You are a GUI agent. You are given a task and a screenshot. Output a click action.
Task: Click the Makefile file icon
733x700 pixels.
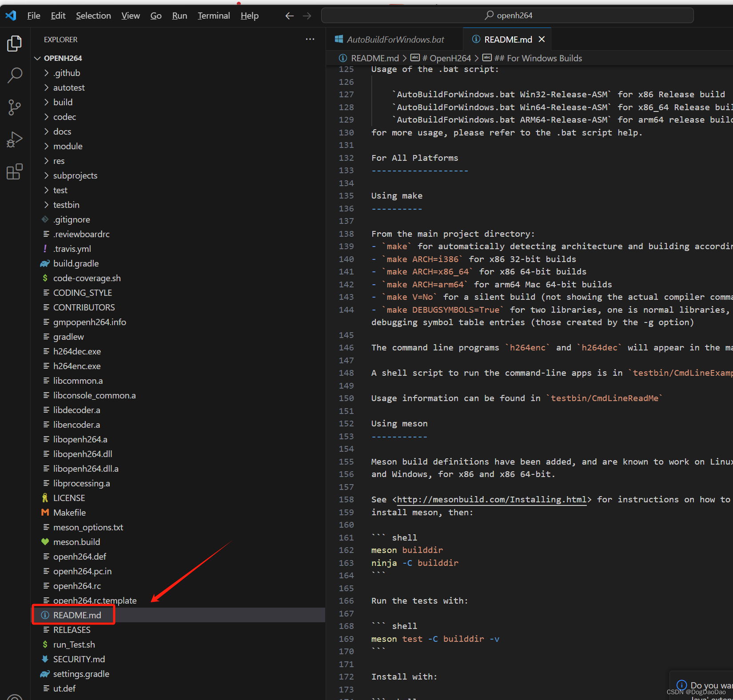tap(45, 513)
